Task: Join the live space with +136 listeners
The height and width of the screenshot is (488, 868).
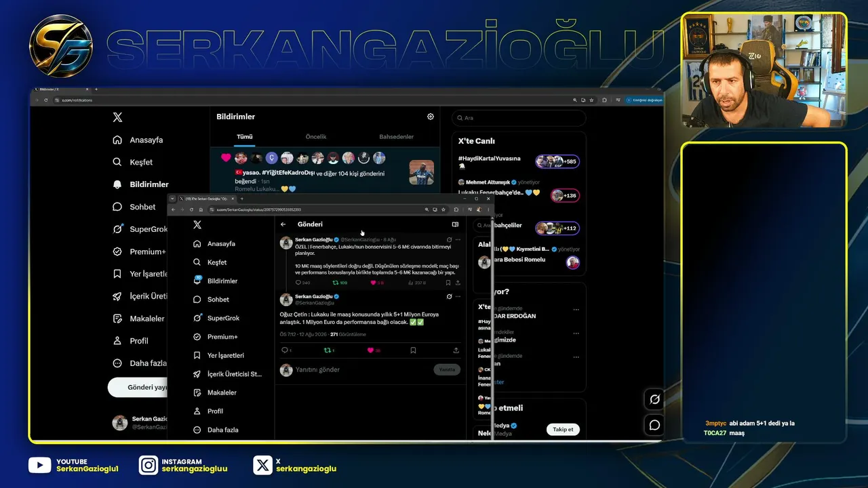Action: (565, 196)
